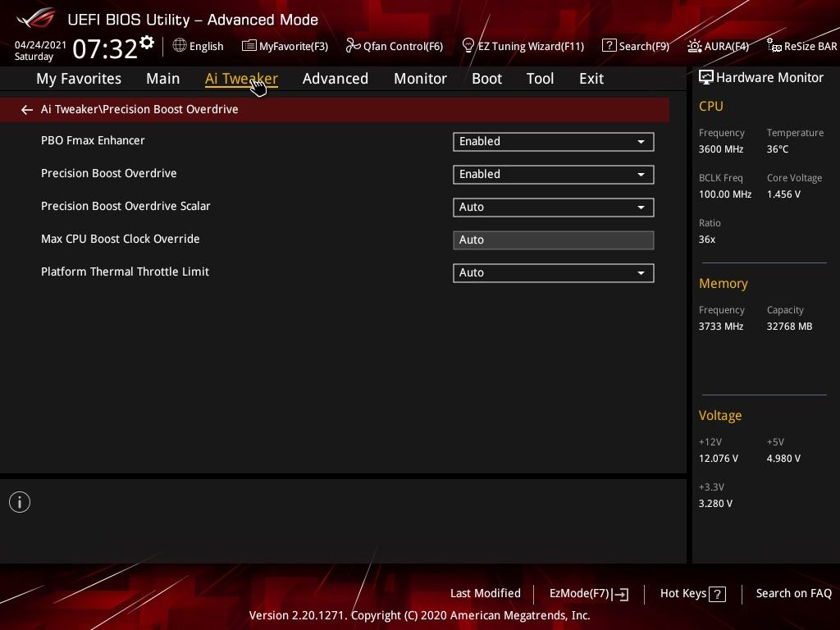Click the BCLK Freq value 100.00 MHz
The width and height of the screenshot is (840, 630).
[x=725, y=194]
